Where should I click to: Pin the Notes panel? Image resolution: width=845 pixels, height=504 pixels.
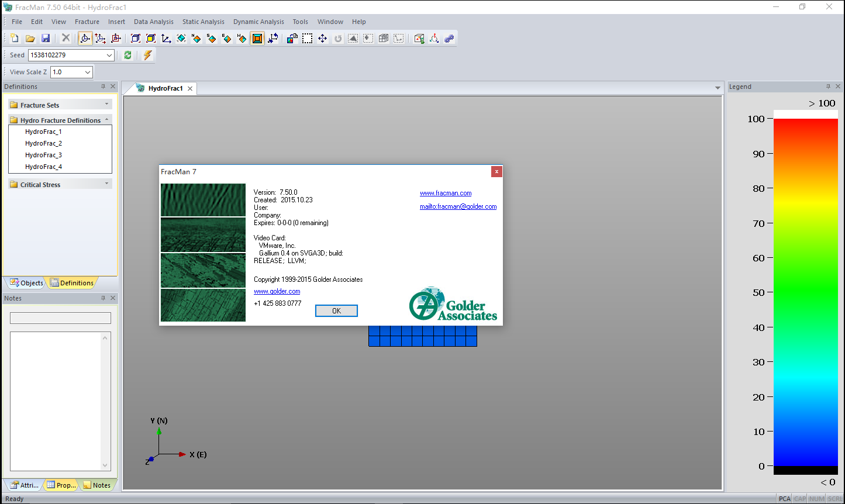coord(103,298)
